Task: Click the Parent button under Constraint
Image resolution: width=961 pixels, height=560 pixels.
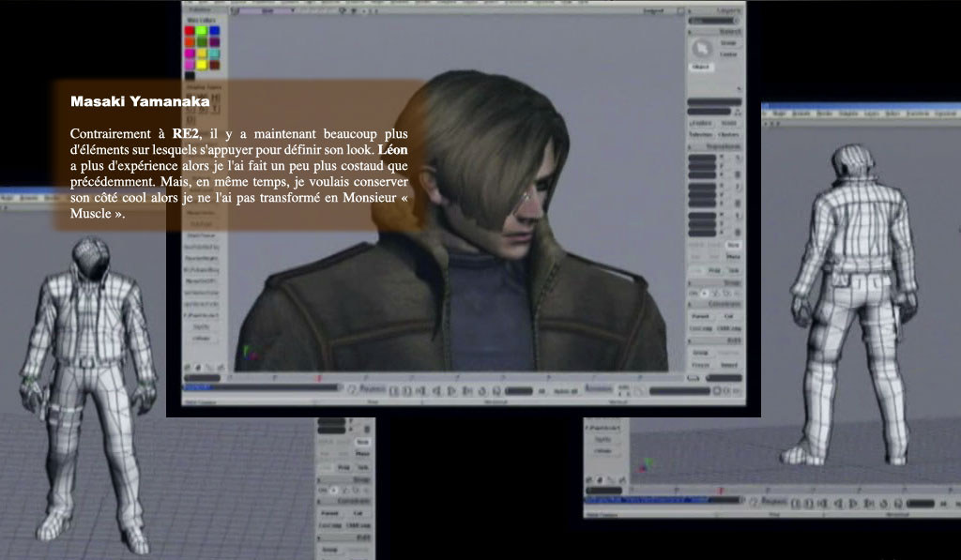Action: pos(700,316)
